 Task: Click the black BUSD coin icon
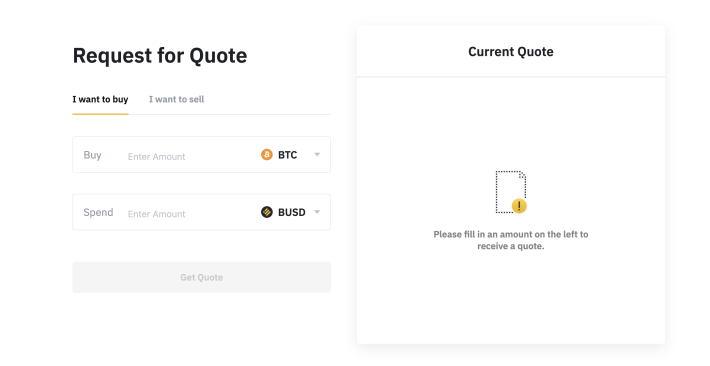point(267,212)
